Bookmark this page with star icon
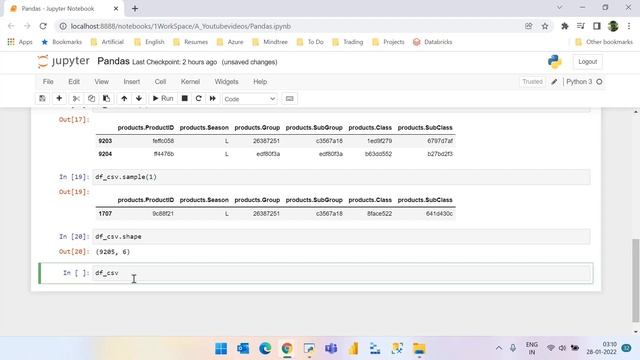 pos(545,26)
